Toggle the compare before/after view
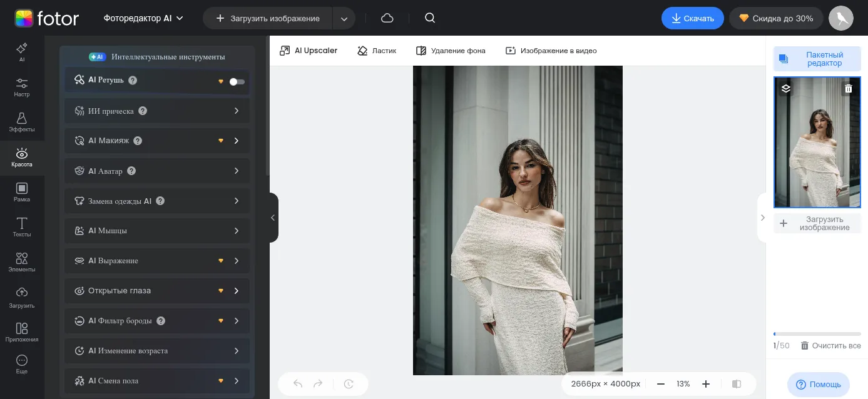 737,384
